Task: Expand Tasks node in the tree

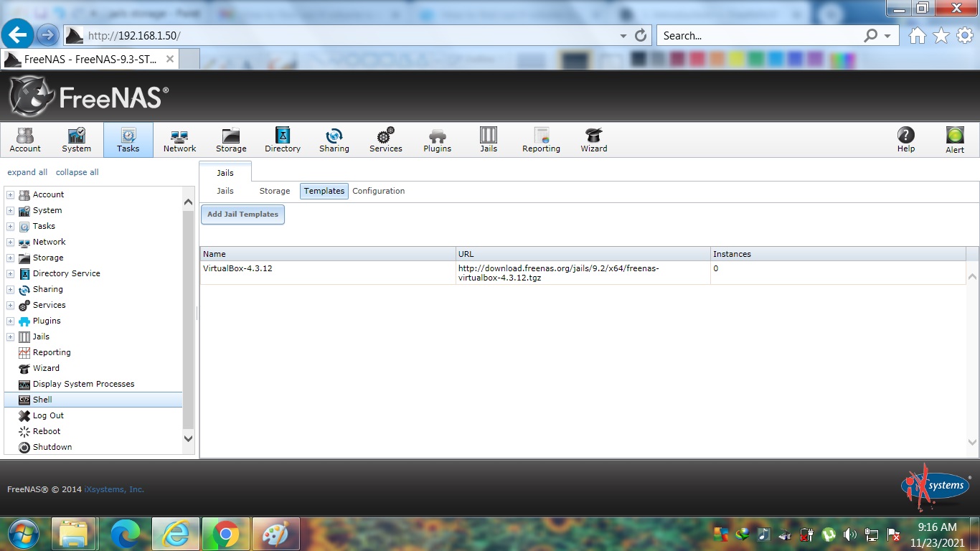Action: pos(11,226)
